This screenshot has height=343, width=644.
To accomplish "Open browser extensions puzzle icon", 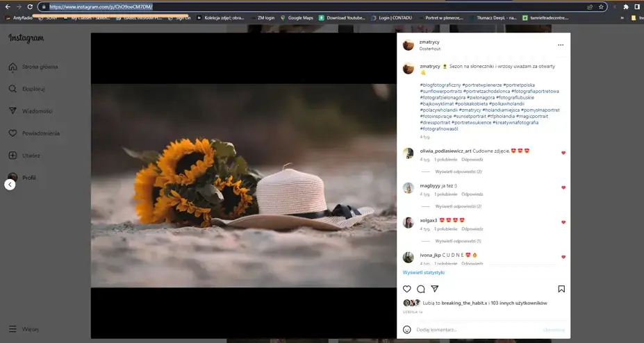I will pyautogui.click(x=626, y=7).
